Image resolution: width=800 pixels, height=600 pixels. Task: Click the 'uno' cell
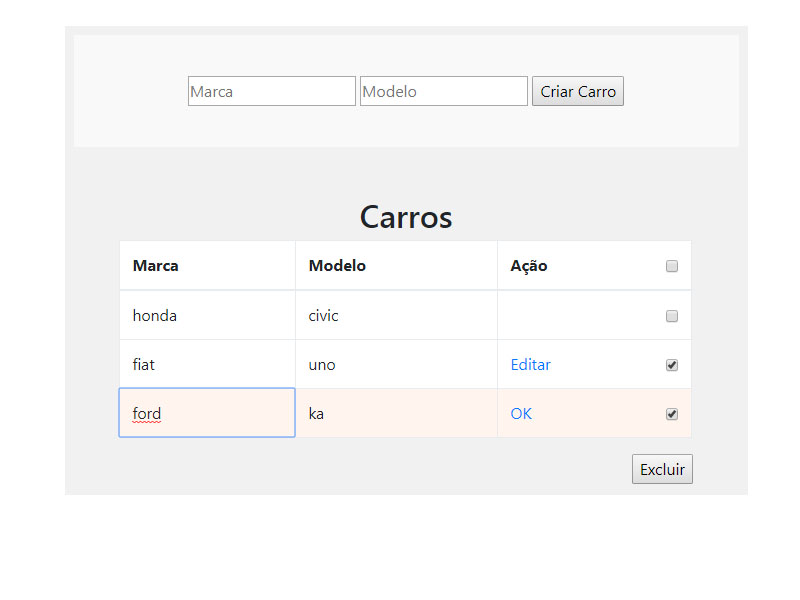pyautogui.click(x=396, y=364)
